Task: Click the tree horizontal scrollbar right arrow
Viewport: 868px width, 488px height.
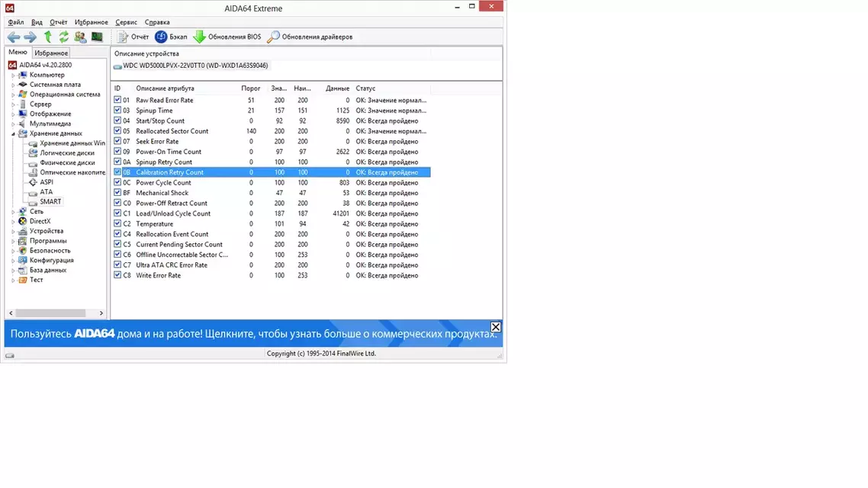Action: tap(101, 313)
